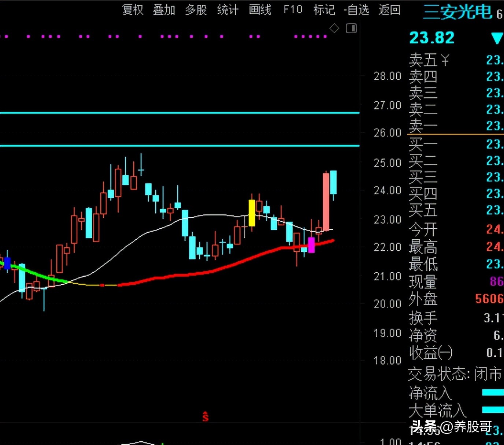The height and width of the screenshot is (445, 504).
Task: Click the 最低 low price label
Action: [x=423, y=264]
